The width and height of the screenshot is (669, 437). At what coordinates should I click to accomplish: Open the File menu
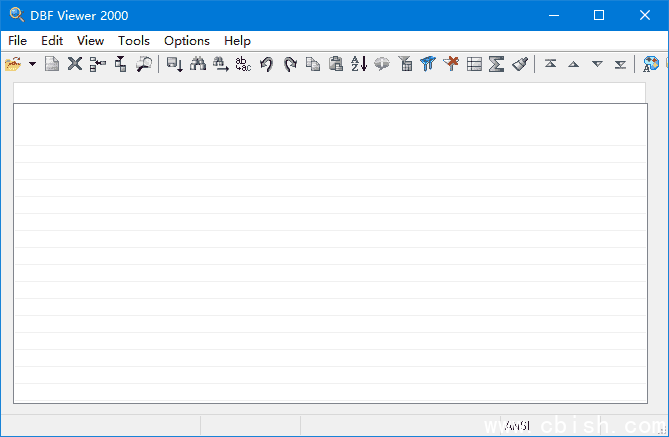[x=17, y=41]
